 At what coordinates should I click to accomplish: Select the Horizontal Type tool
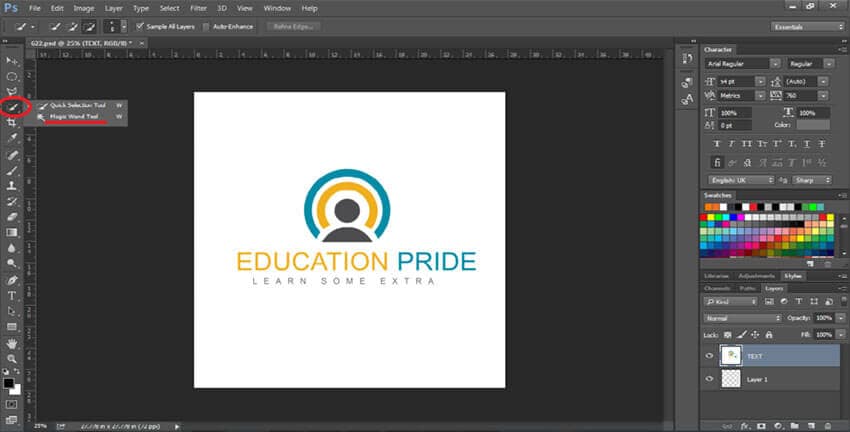click(11, 296)
